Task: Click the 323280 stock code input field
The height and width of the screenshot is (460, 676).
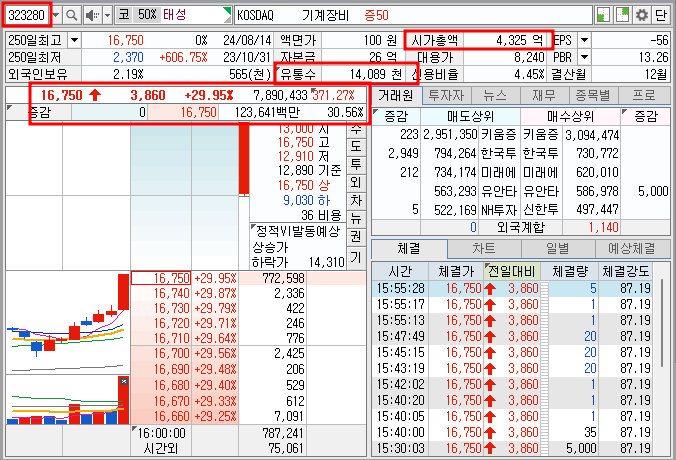Action: click(27, 16)
